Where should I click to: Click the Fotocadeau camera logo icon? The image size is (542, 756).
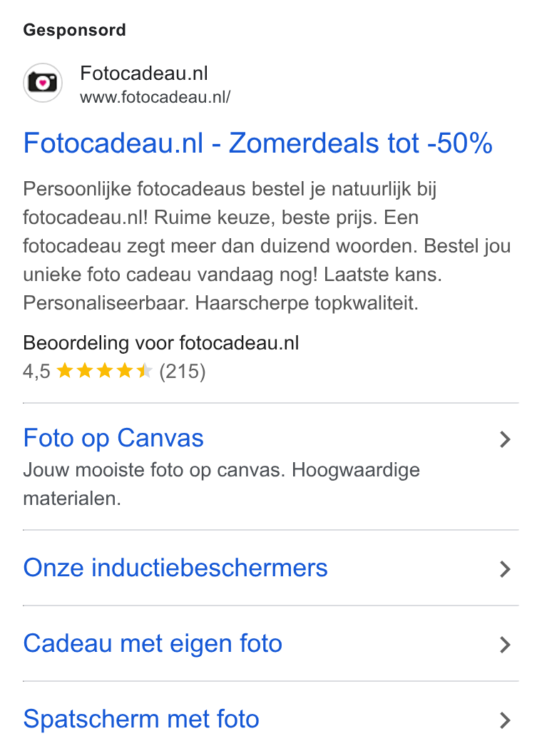(x=43, y=83)
